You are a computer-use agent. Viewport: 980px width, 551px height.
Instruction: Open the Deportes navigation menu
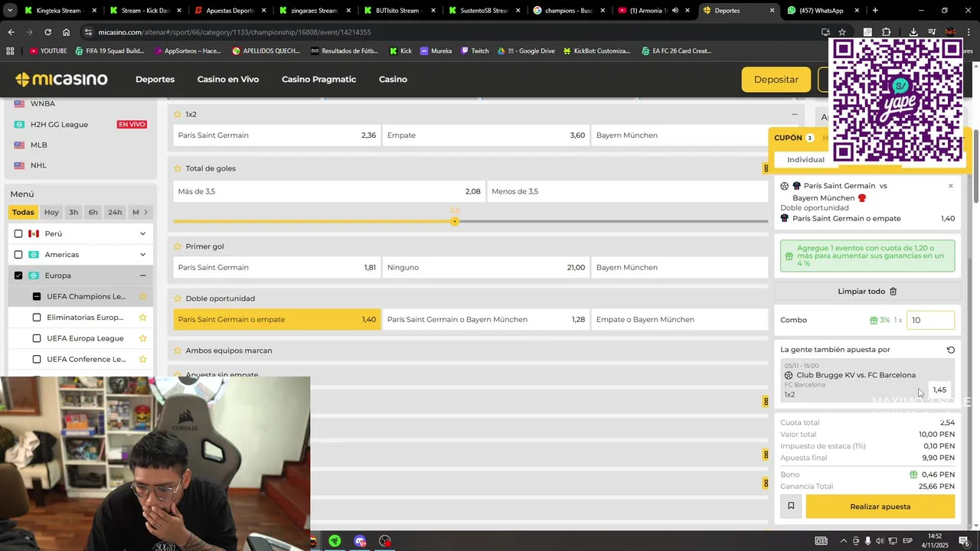[155, 80]
